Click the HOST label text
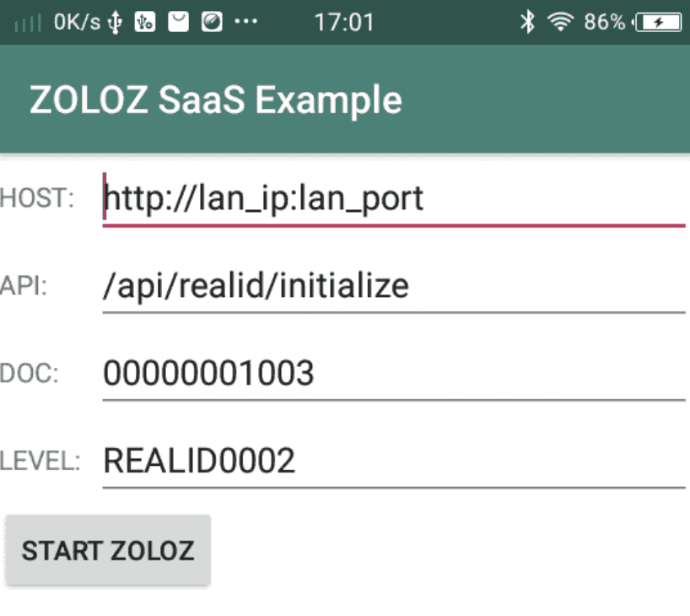690x616 pixels. point(38,199)
